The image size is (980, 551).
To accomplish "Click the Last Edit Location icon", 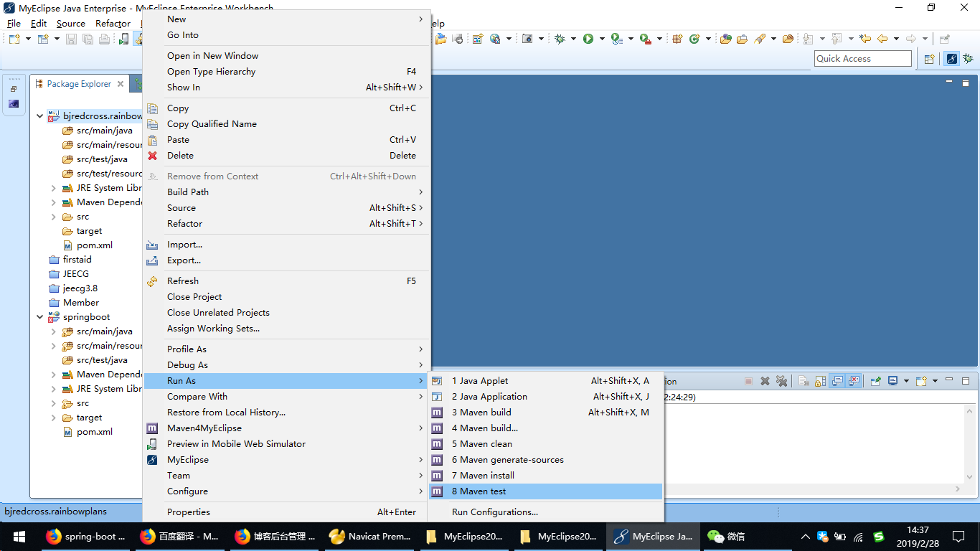I will pos(865,39).
